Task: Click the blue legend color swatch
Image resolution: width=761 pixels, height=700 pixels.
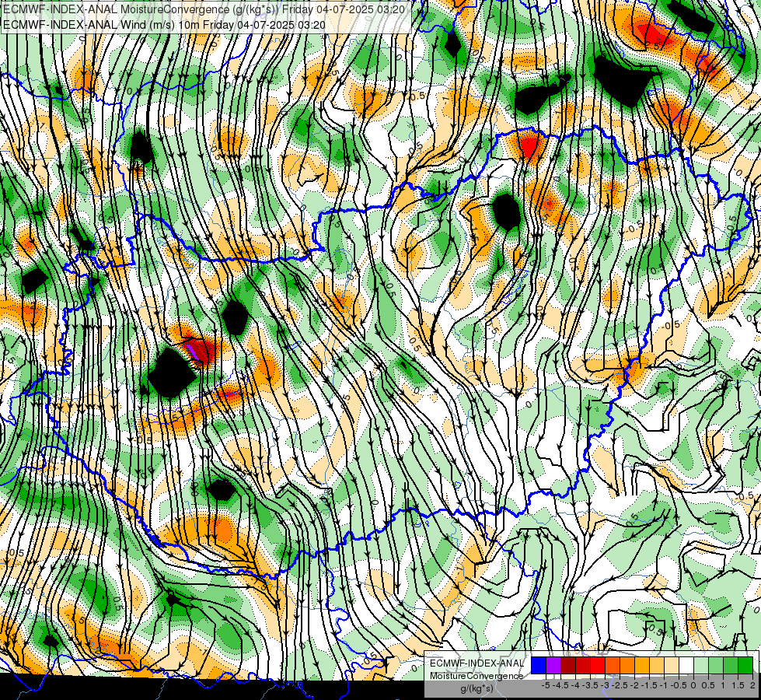Action: pyautogui.click(x=539, y=666)
